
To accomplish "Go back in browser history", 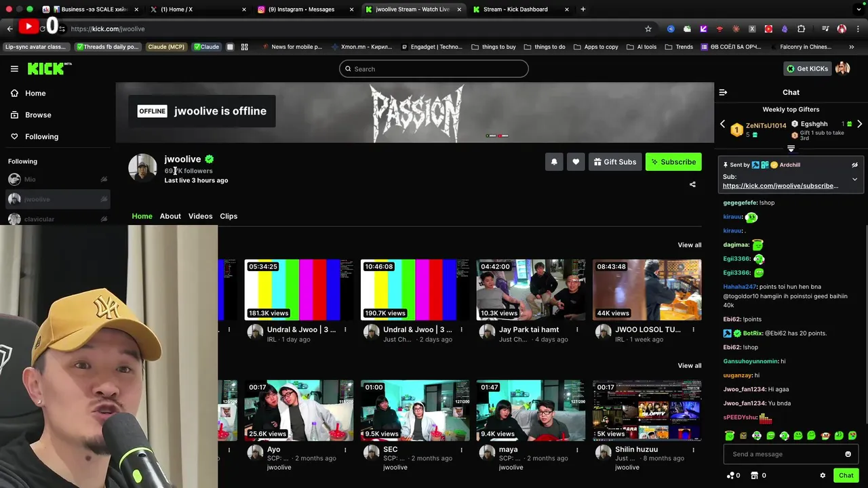I will 9,28.
